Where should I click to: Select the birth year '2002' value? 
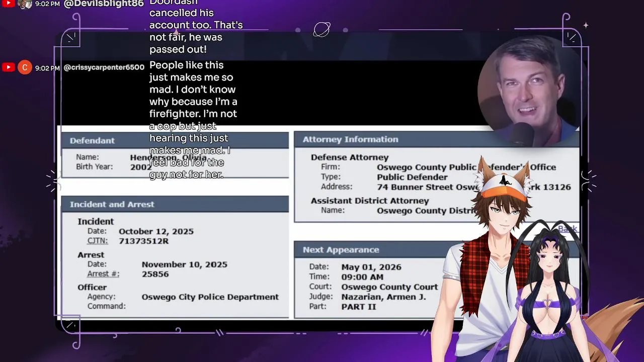tap(141, 167)
